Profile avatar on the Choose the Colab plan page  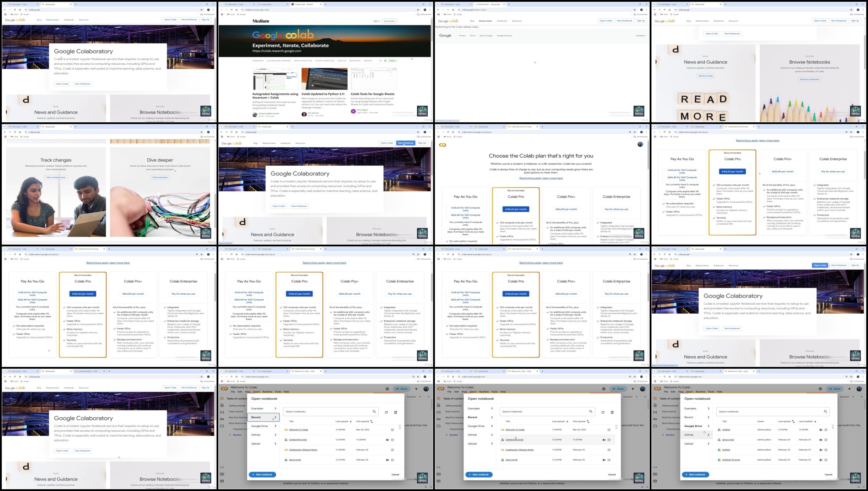[640, 144]
